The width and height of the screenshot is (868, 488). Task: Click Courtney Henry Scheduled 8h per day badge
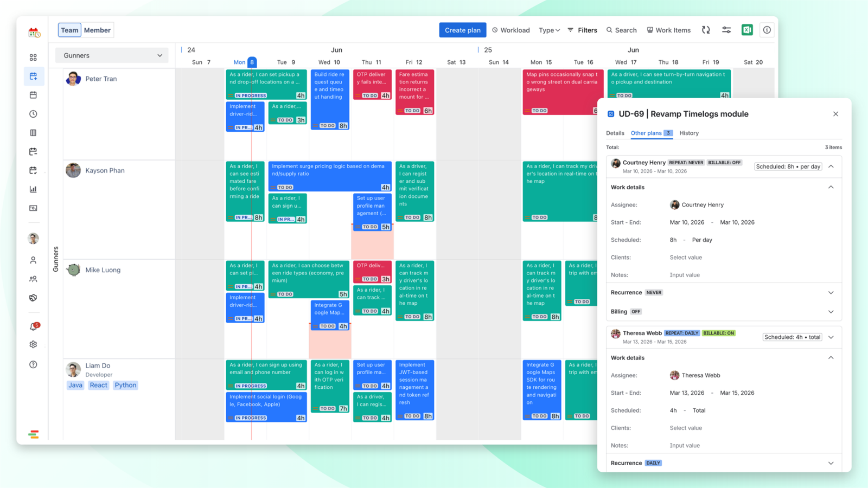788,166
